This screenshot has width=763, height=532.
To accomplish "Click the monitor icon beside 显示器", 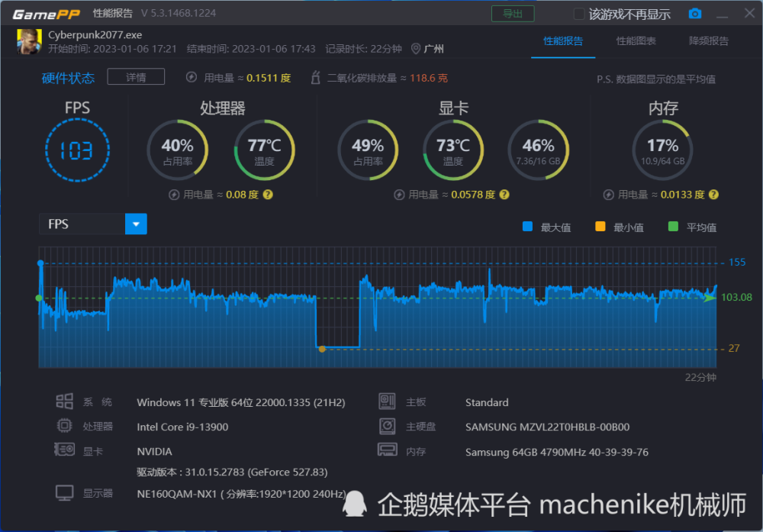I will tap(64, 493).
